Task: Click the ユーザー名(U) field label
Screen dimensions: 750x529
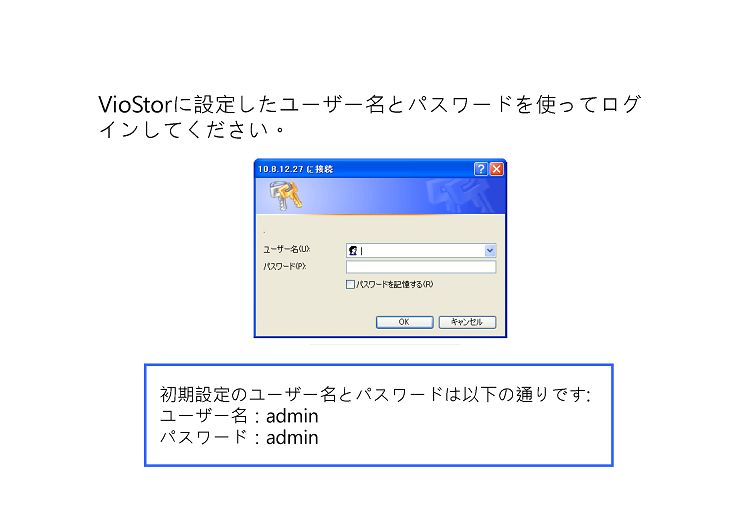Action: 287,249
